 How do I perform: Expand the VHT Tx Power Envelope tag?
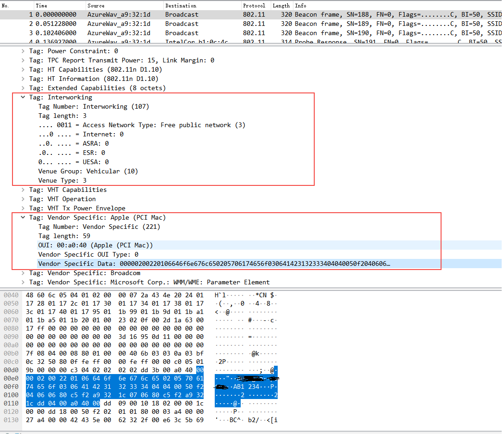pyautogui.click(x=22, y=208)
